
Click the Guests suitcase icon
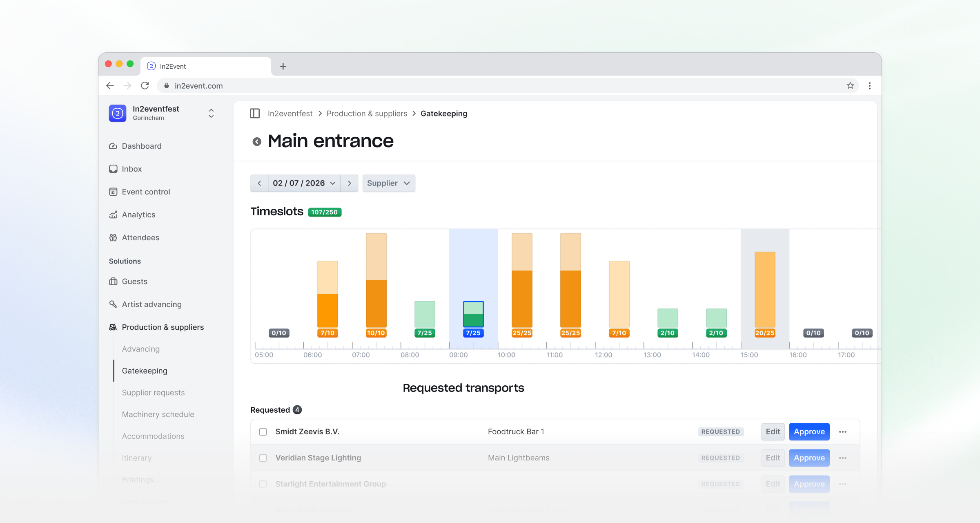click(x=113, y=282)
